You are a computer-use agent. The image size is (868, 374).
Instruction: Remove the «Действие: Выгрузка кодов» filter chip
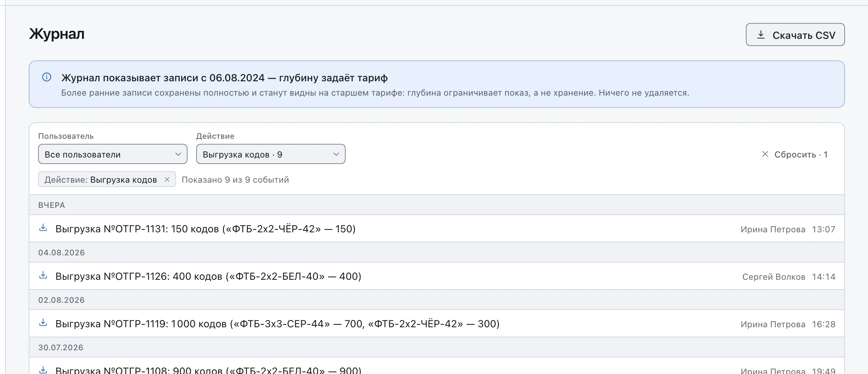tap(167, 179)
